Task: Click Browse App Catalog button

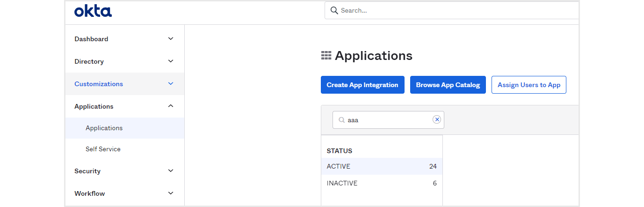Action: point(448,85)
